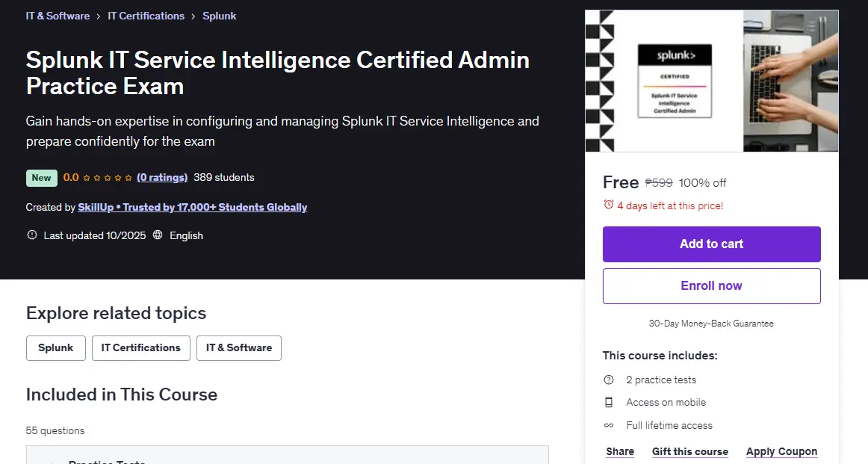Click the Add to cart button
Viewport: 868px width, 464px height.
pyautogui.click(x=711, y=244)
